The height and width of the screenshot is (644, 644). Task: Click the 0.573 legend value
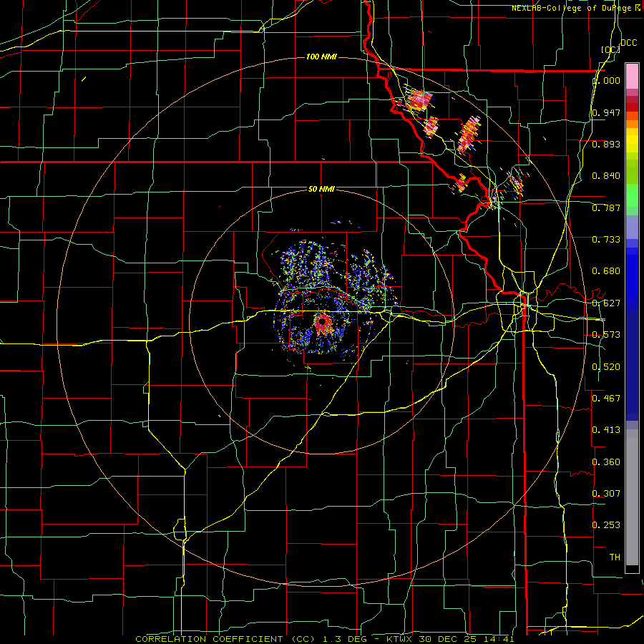pyautogui.click(x=606, y=335)
